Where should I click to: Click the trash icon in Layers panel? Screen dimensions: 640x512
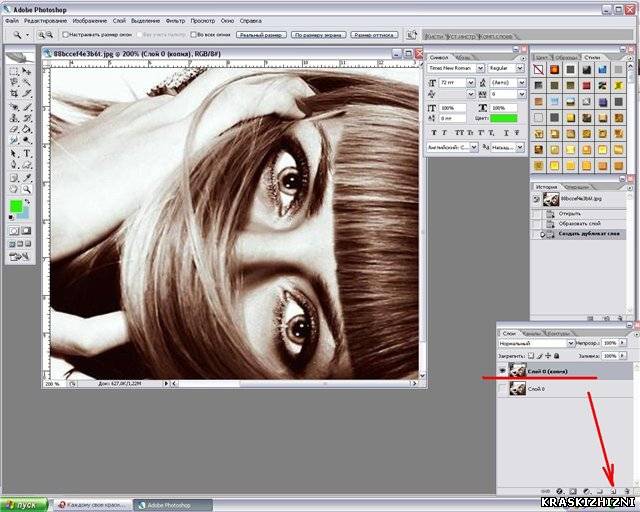click(x=627, y=492)
